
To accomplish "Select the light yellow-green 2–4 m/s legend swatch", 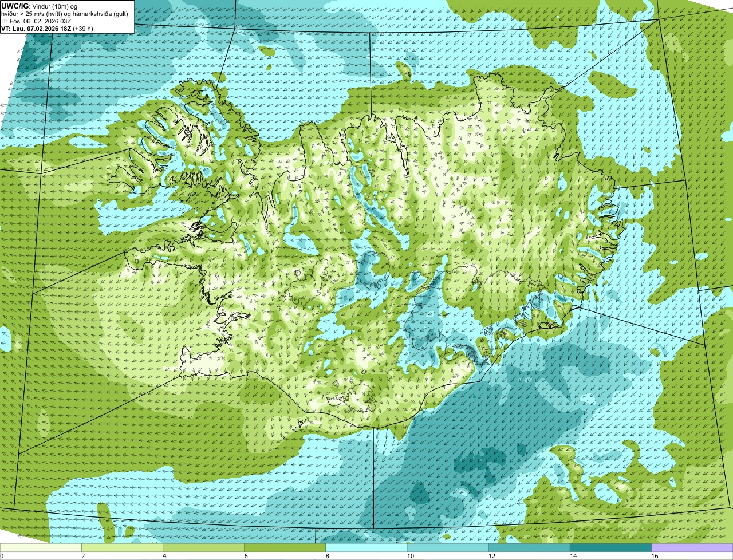I will click(122, 548).
